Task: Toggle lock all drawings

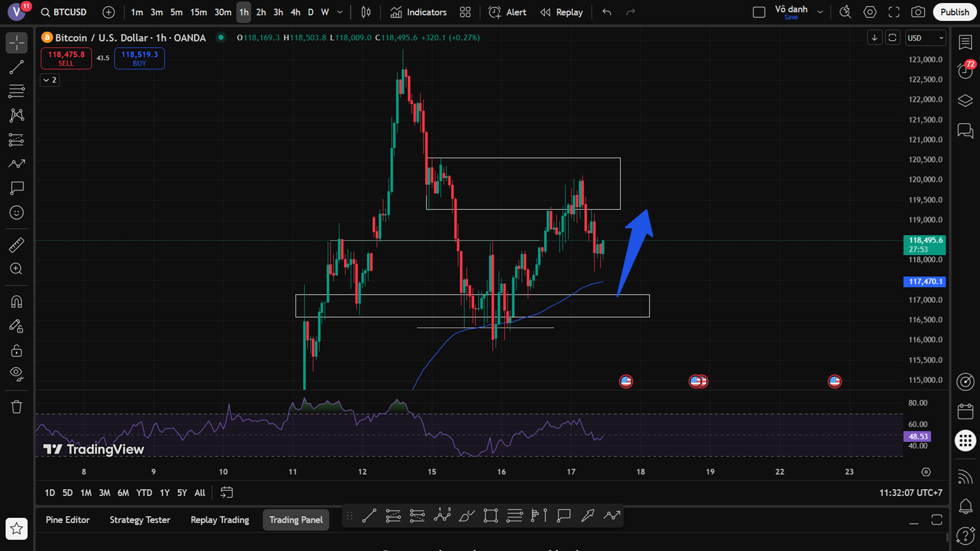Action: pyautogui.click(x=17, y=350)
